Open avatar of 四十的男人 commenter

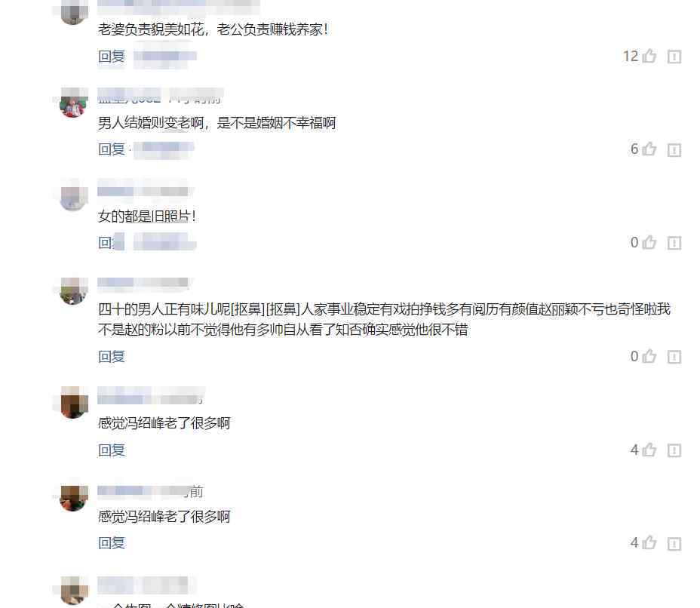(74, 290)
